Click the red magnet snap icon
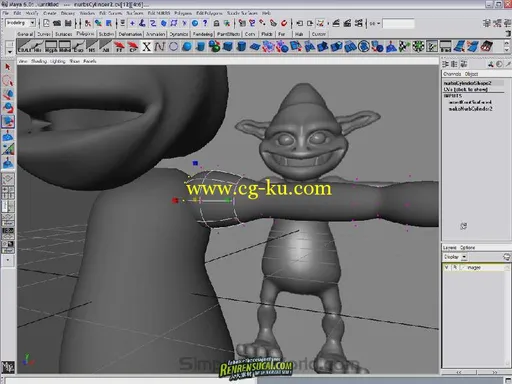The height and width of the screenshot is (384, 512). point(284,23)
